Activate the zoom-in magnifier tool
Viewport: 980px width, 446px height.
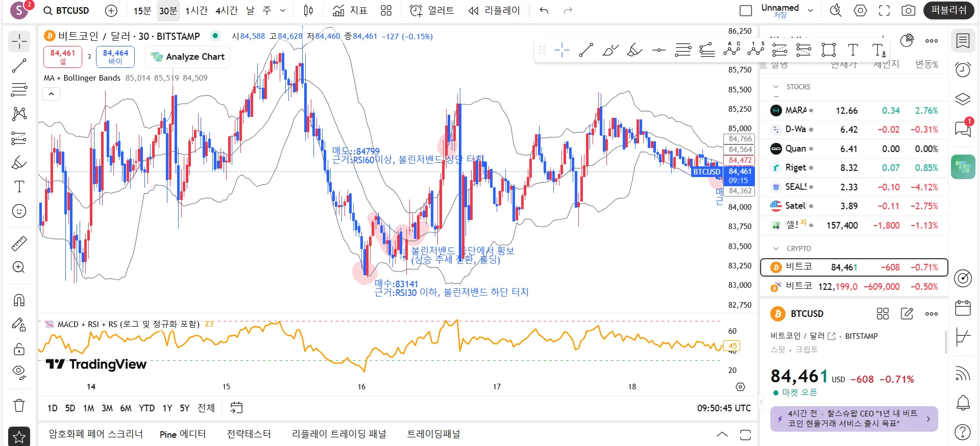(x=19, y=267)
